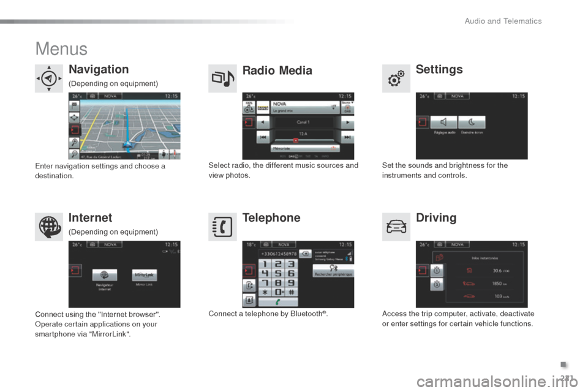This screenshot has height=392, width=588.
Task: Tap the red secondary page button on settings screen
Action: (422, 123)
